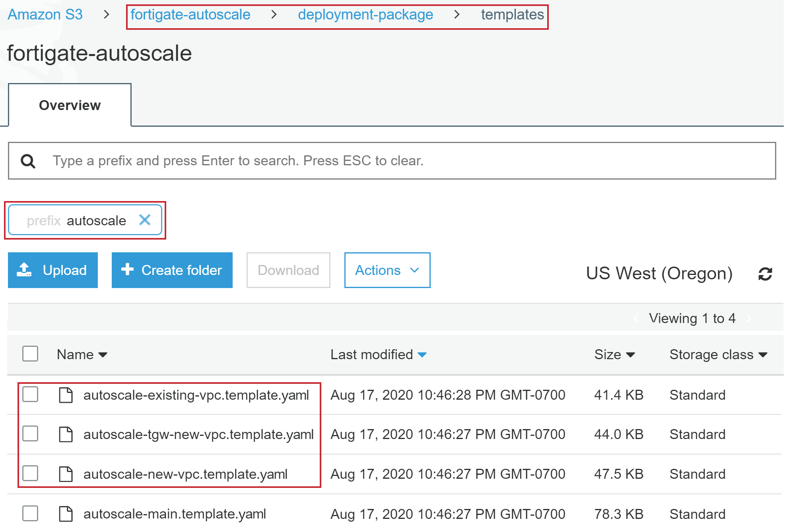Screen dimensions: 785x532
Task: Check the select-all checkbox in the header row
Action: (30, 353)
